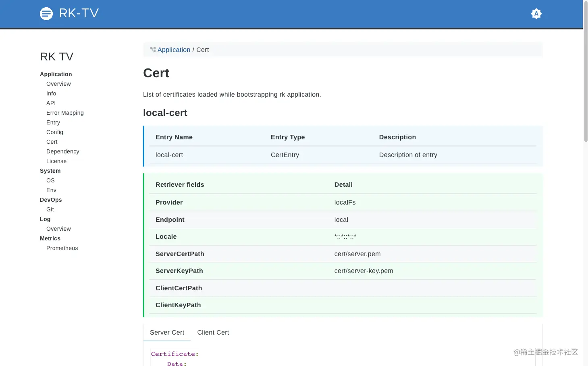Click the local-cert entry name cell
588x366 pixels.
tap(169, 155)
